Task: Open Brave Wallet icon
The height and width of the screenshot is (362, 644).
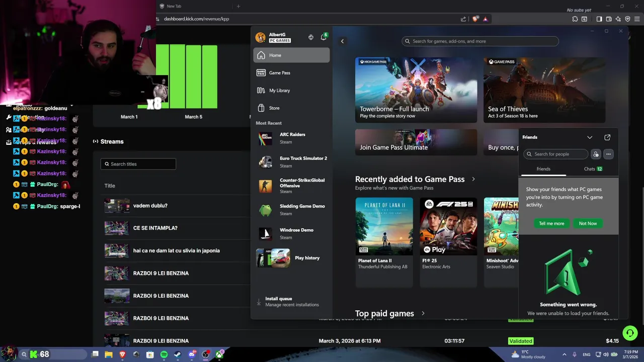Action: [x=609, y=19]
